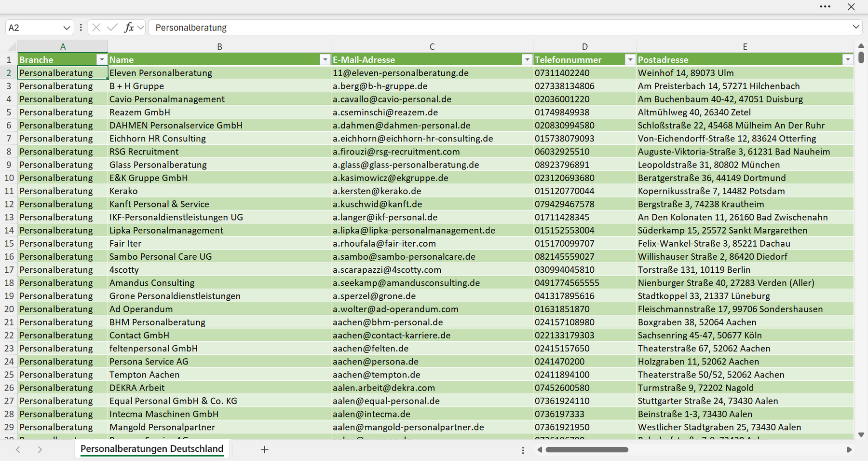Screen dimensions: 868x461
Task: Select cell DEKRA Arbeit
Action: tap(219, 388)
